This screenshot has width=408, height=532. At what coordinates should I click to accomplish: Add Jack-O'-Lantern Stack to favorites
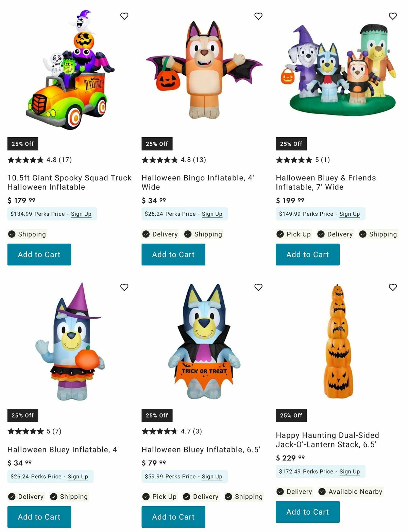point(393,287)
